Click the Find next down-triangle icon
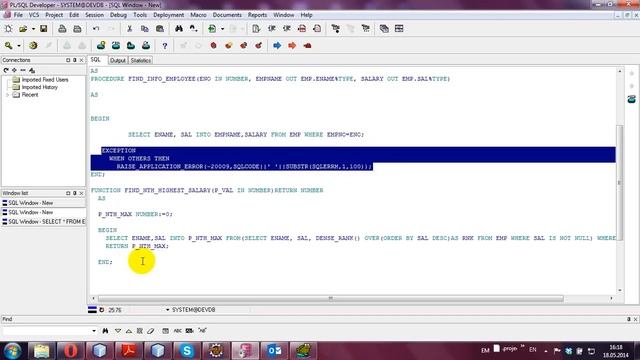The image size is (640, 360). pos(118,331)
